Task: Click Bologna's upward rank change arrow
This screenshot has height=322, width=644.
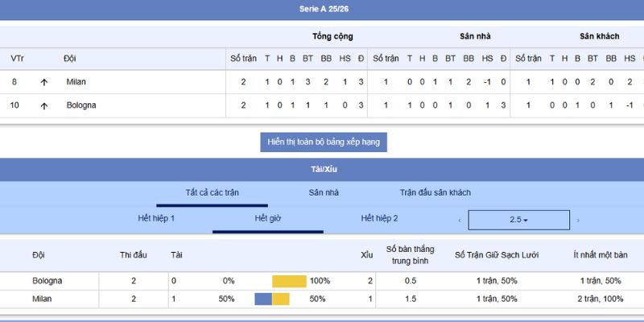Action: (x=44, y=105)
